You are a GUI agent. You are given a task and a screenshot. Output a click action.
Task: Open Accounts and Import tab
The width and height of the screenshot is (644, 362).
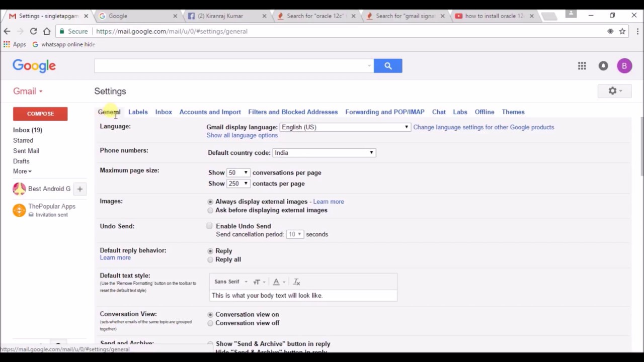[210, 112]
